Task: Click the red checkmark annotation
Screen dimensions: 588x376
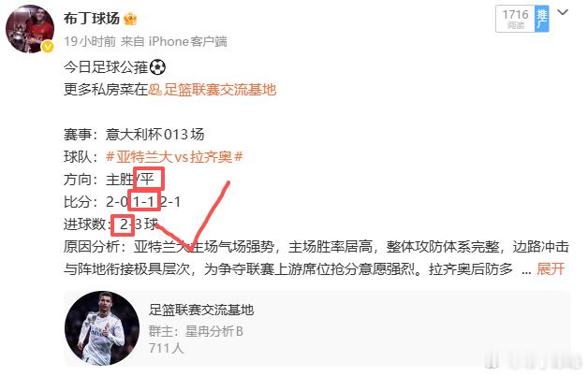Action: click(193, 215)
